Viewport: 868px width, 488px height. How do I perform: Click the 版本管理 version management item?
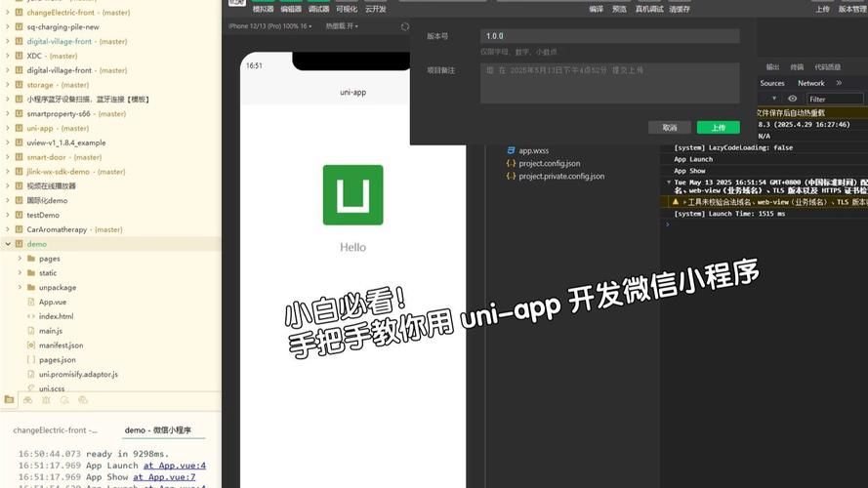(x=852, y=9)
